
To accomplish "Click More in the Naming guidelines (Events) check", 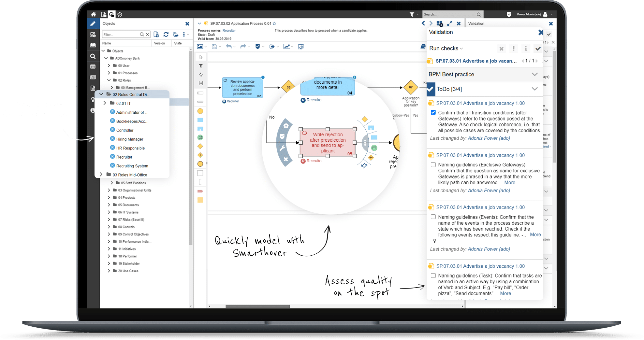I will [x=535, y=234].
